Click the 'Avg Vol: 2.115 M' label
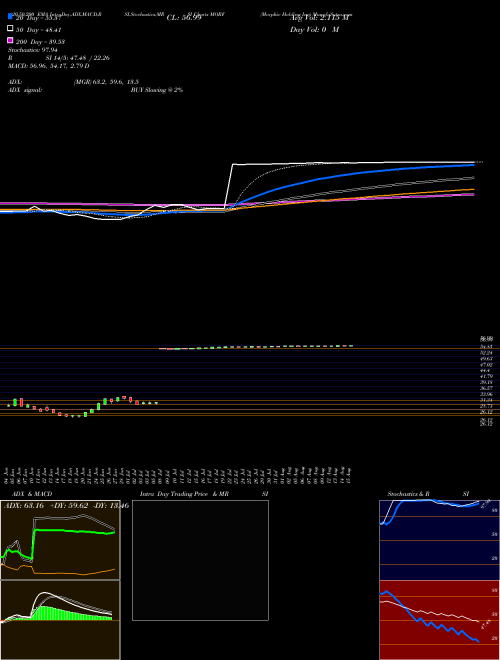The image size is (500, 660). [320, 18]
